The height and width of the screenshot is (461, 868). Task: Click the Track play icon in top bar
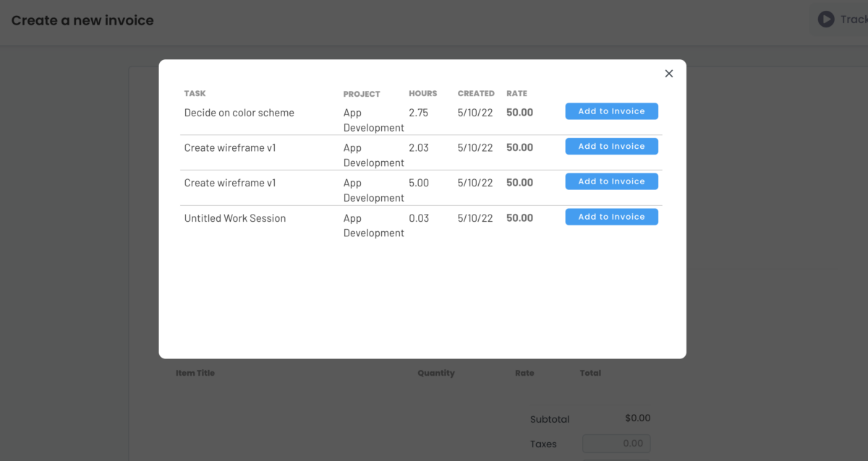point(825,19)
